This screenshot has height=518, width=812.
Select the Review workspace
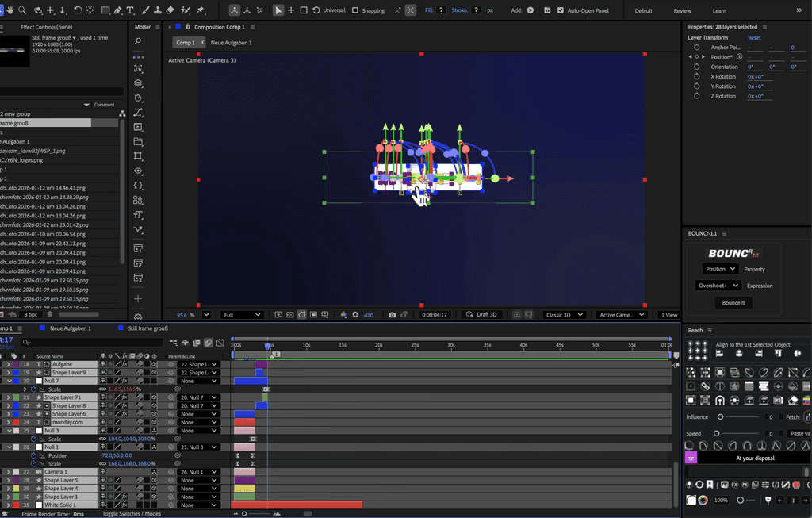682,11
